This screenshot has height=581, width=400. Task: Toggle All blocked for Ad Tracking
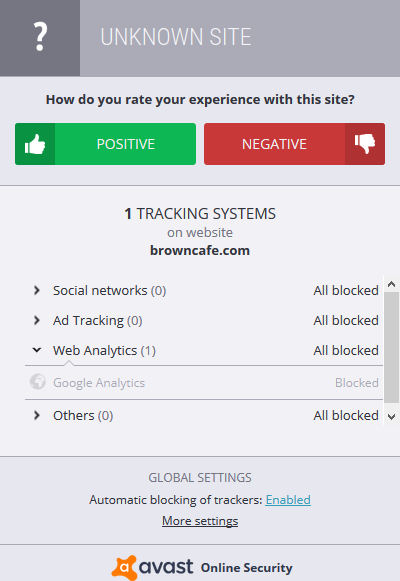[346, 321]
